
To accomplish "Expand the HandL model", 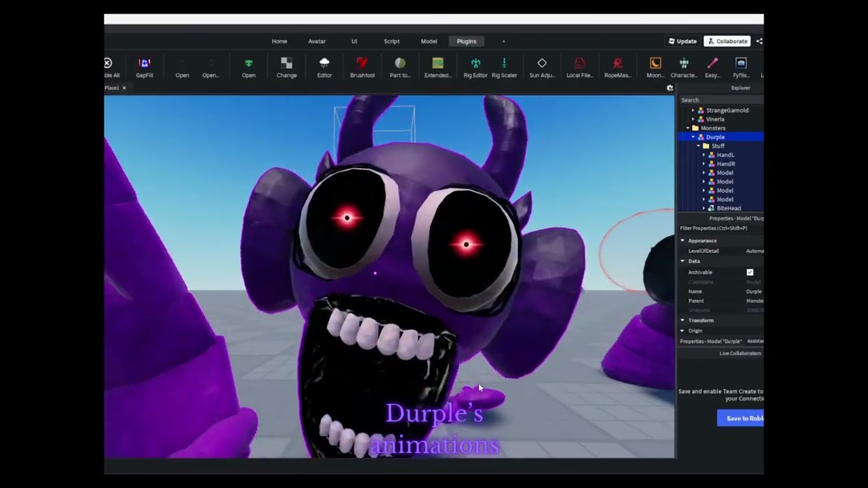I will point(704,155).
